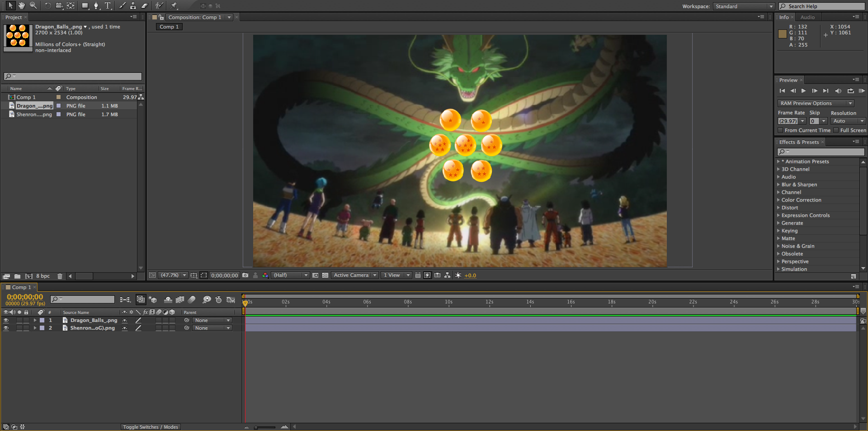Screen dimensions: 868x431
Task: Open Parent dropdown for Dragon_Balls layer
Action: click(x=212, y=320)
